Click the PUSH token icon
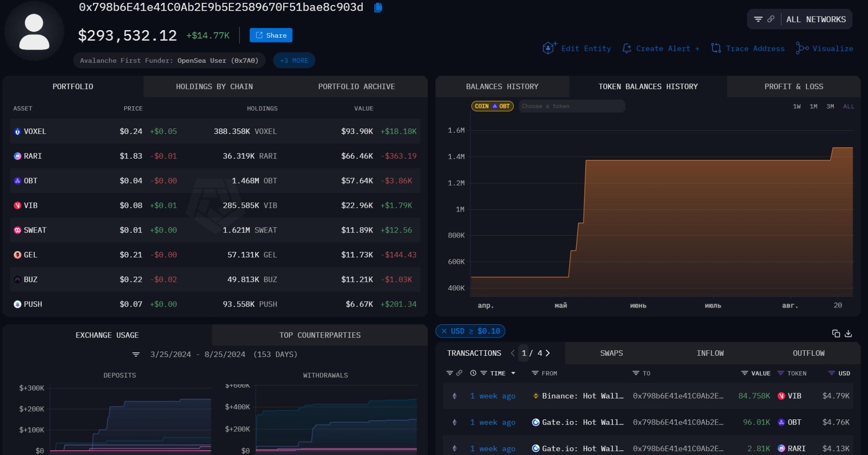 pos(17,304)
